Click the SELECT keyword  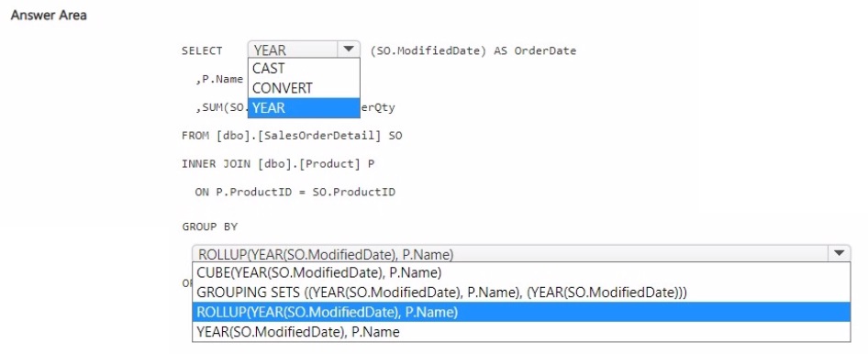[x=202, y=50]
